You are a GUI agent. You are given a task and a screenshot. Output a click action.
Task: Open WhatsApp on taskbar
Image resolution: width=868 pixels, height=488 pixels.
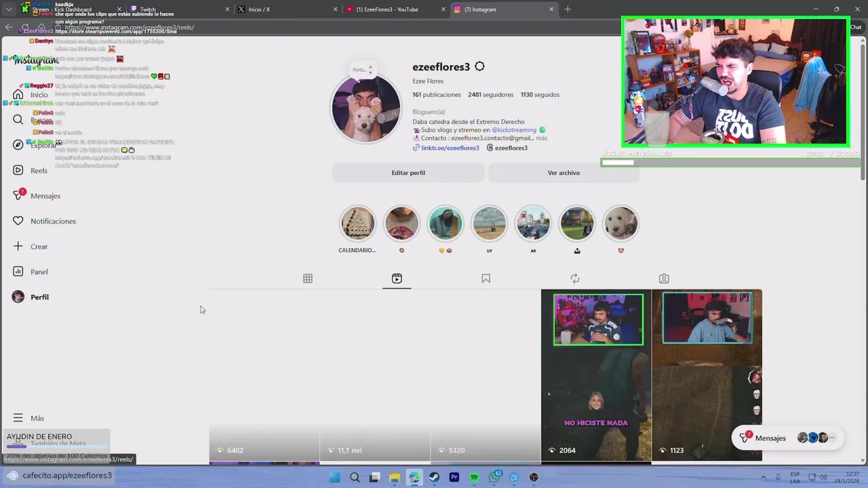(494, 477)
